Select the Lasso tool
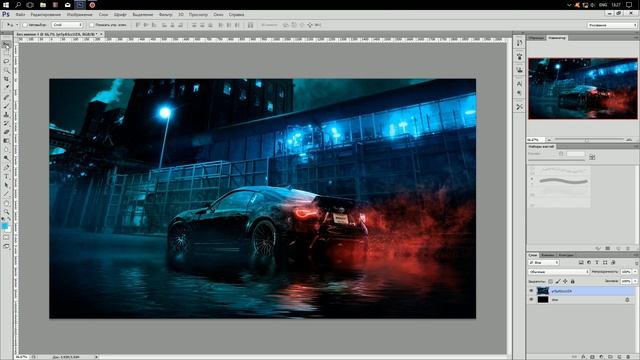 click(6, 61)
